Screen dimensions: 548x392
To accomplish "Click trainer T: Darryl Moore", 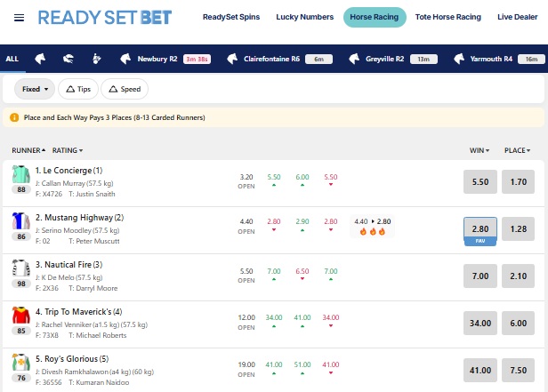I will (x=93, y=288).
